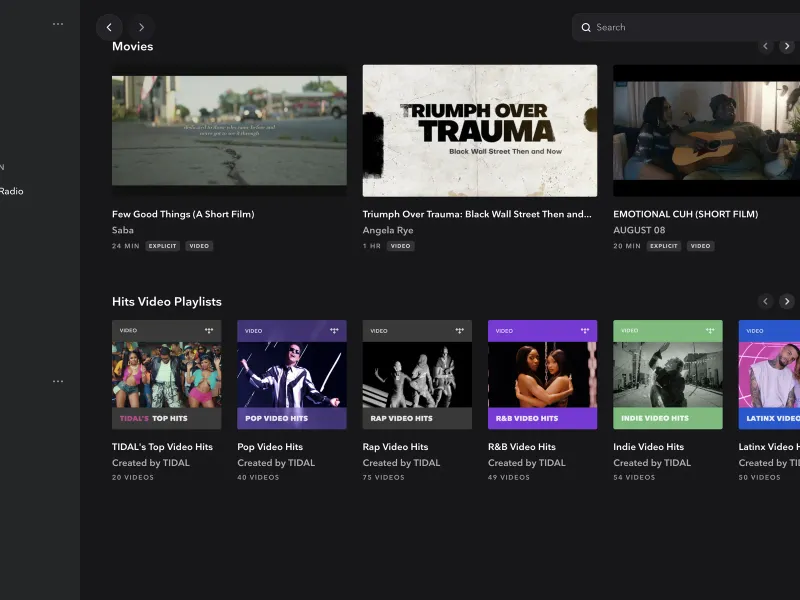The width and height of the screenshot is (800, 600).
Task: Open artist AUGUST 08 link
Action: click(639, 230)
